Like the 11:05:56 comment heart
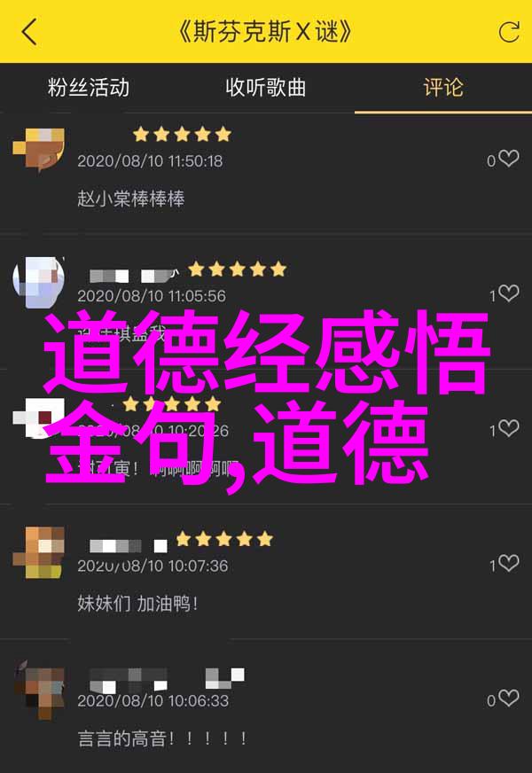 pos(508,293)
